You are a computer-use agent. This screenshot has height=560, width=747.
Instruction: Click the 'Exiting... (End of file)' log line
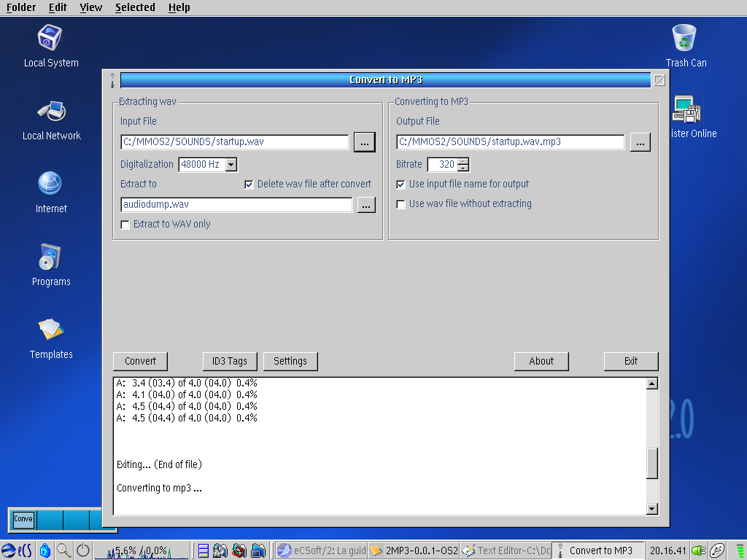click(159, 464)
